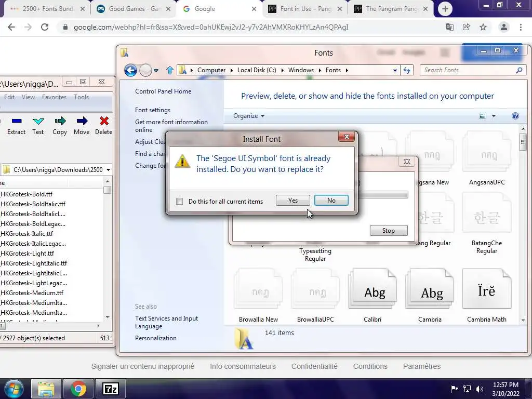Open the Font settings link

click(x=153, y=110)
